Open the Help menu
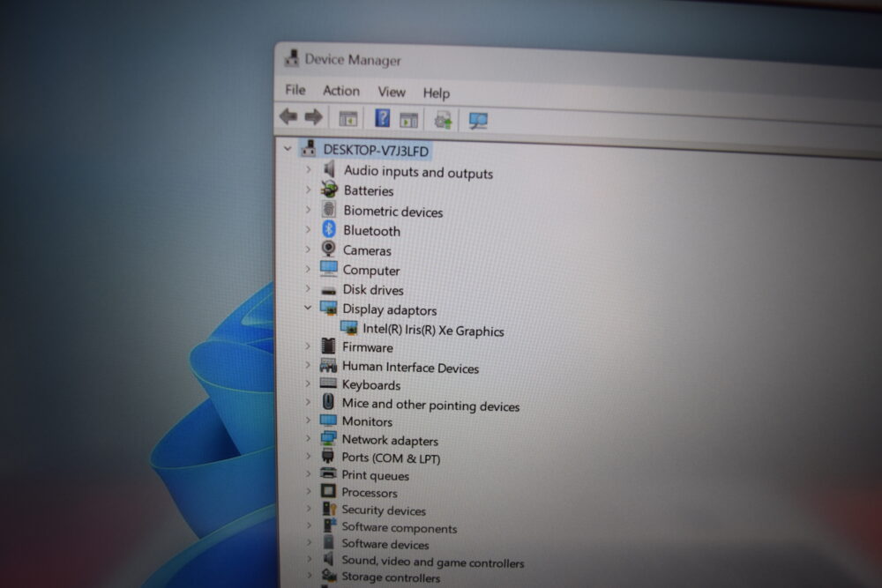The height and width of the screenshot is (588, 882). pyautogui.click(x=437, y=93)
